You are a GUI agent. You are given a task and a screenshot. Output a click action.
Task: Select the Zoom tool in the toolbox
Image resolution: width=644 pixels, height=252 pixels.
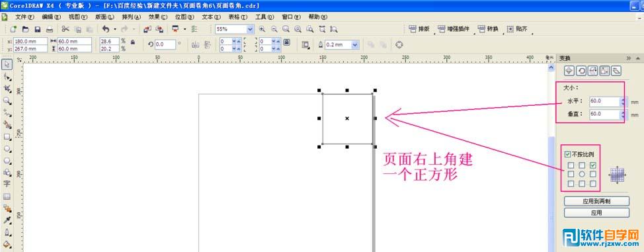[7, 101]
